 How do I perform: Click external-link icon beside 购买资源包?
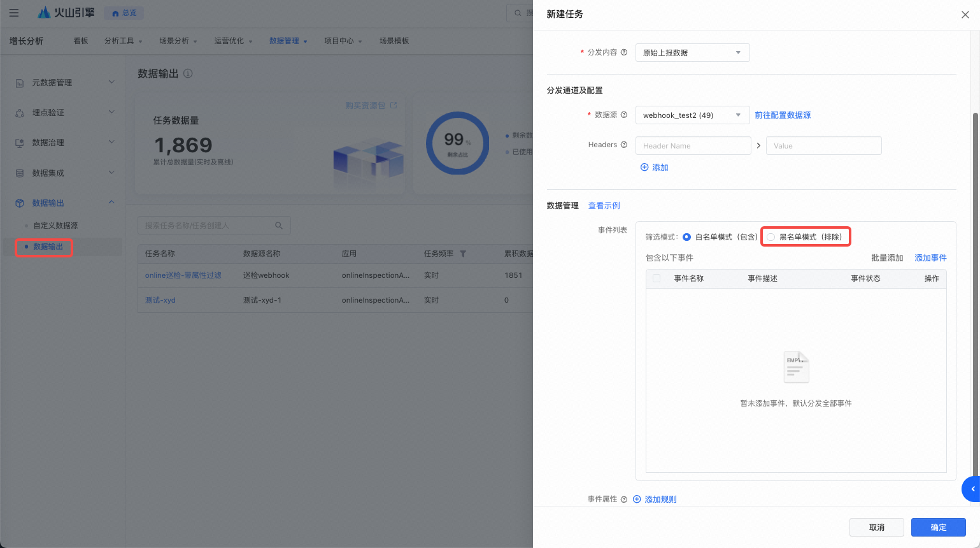394,105
